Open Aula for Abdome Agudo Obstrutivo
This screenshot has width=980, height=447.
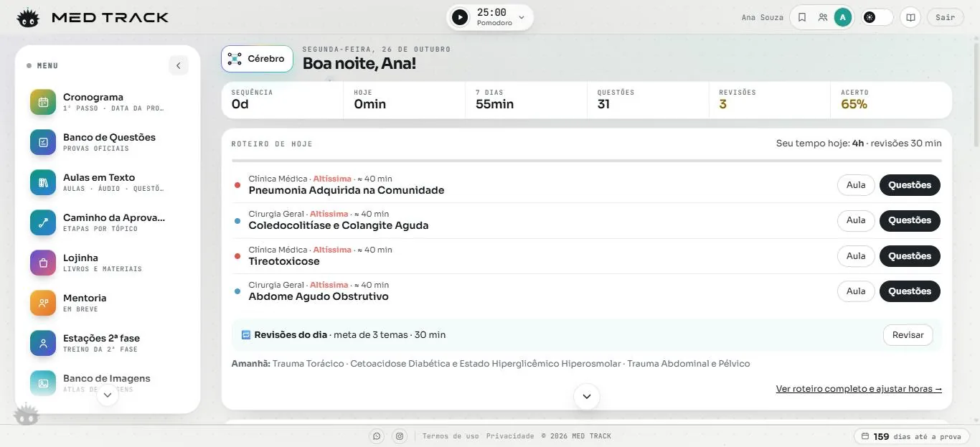(x=856, y=291)
